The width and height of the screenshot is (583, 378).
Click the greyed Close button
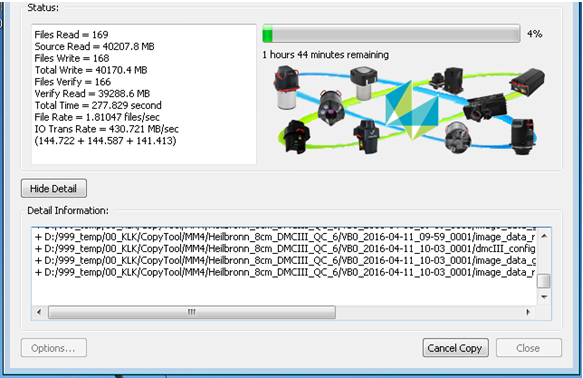click(x=528, y=348)
